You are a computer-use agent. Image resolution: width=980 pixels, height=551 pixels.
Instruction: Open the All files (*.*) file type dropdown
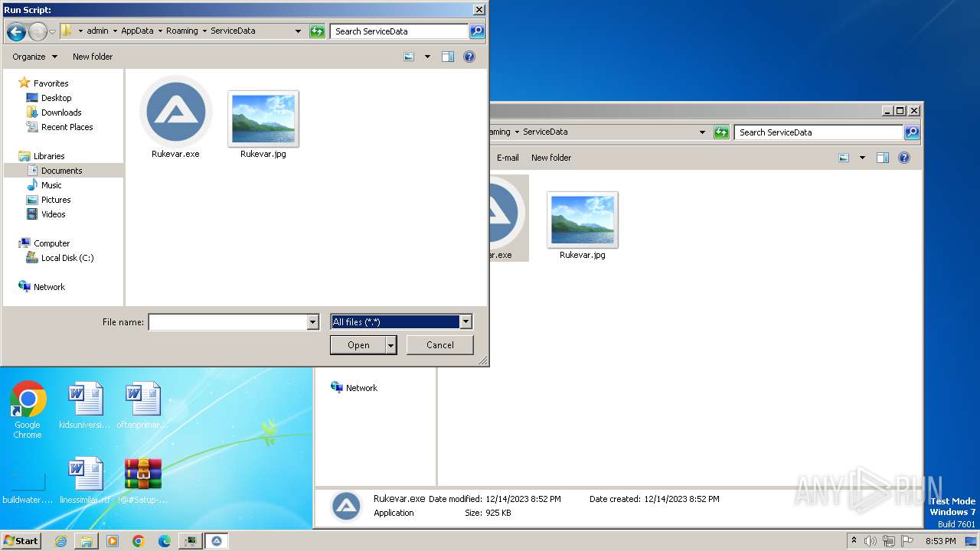pos(401,322)
